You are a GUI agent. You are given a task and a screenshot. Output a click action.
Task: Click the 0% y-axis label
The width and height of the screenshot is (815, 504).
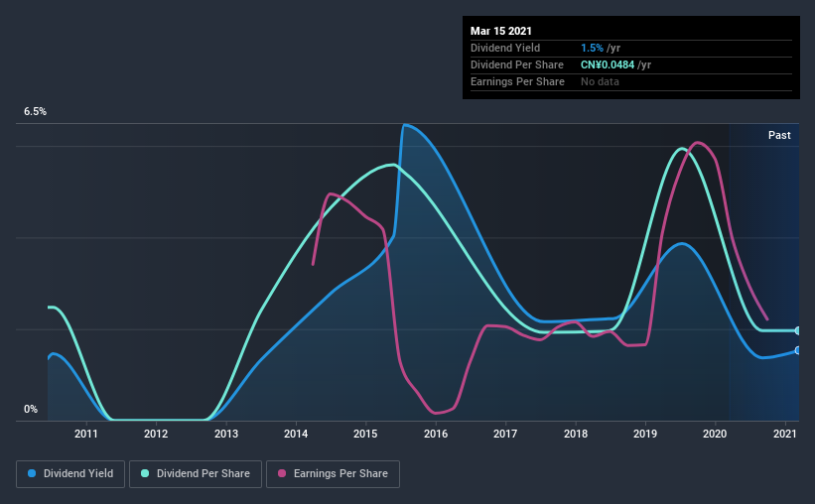31,410
